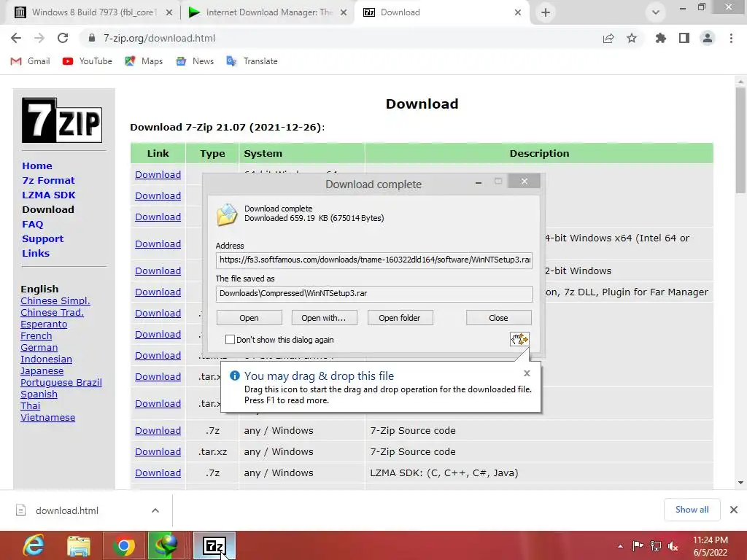Click the 7-Zip logo on the page
The height and width of the screenshot is (560, 747).
click(62, 120)
